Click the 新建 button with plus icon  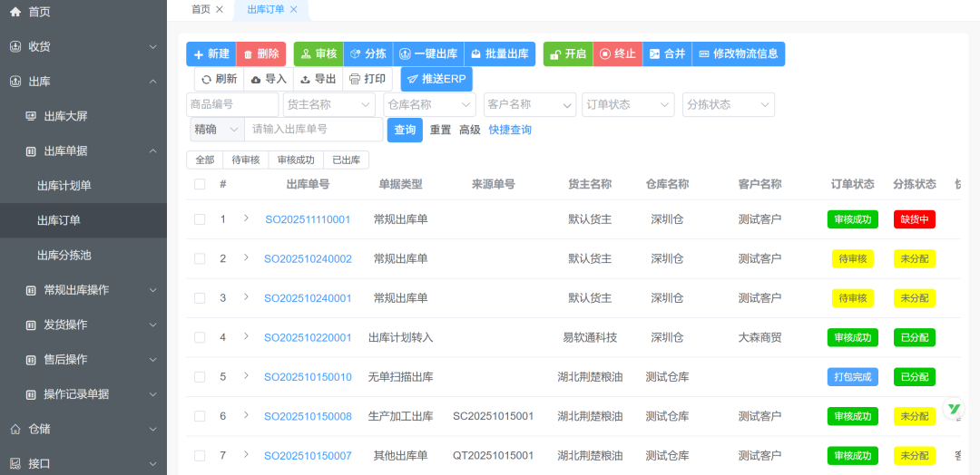click(211, 54)
